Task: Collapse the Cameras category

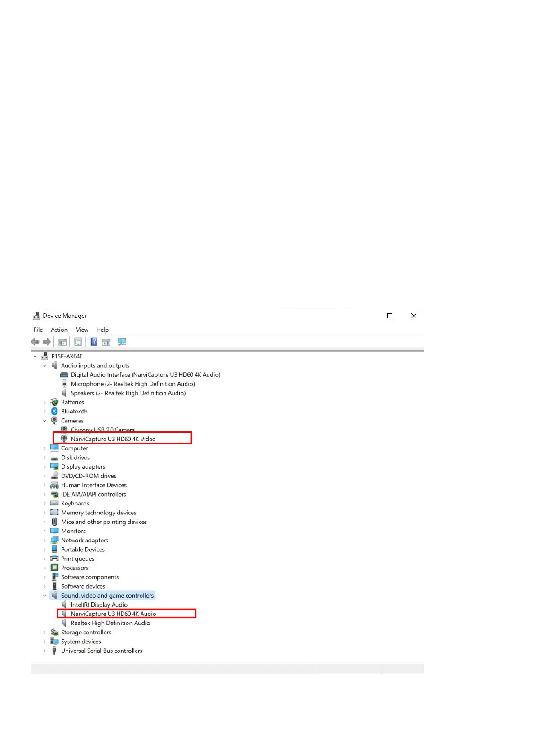Action: [44, 421]
